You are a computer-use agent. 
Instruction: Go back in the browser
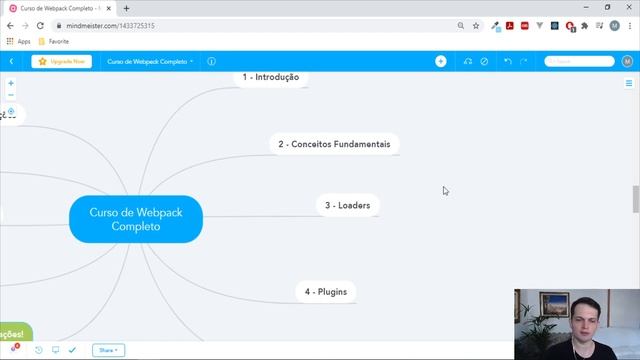point(10,26)
